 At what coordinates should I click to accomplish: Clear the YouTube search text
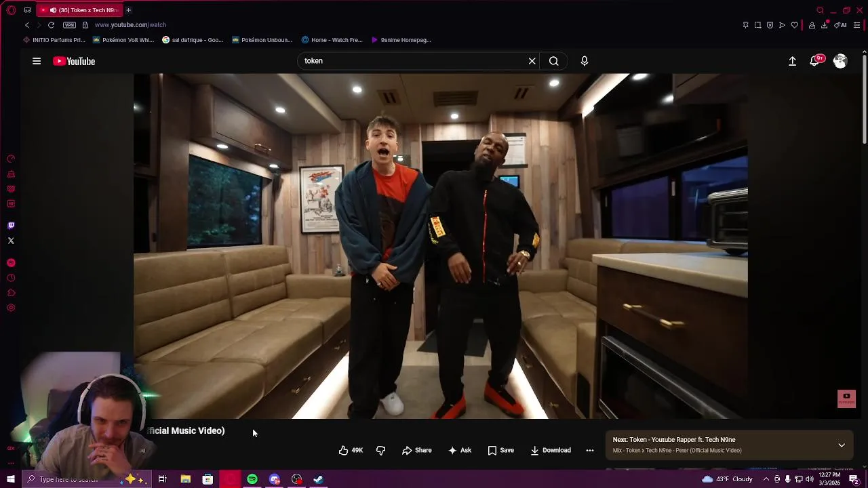(x=532, y=61)
